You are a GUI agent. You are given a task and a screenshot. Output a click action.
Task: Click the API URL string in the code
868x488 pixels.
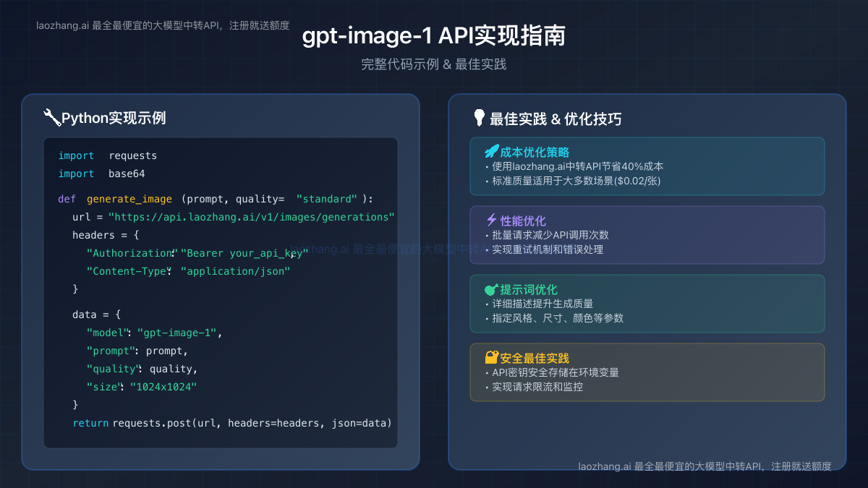click(252, 217)
